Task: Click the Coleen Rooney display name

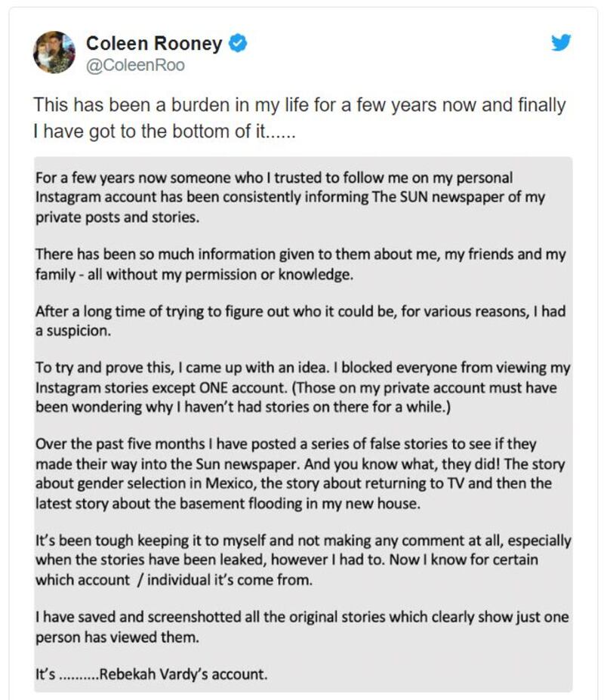Action: click(154, 44)
